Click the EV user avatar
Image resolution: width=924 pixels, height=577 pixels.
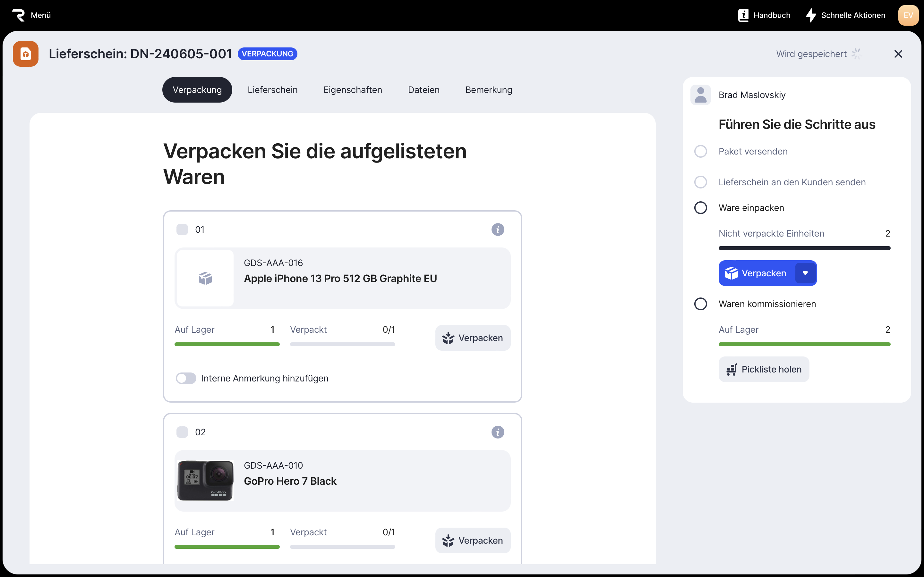[x=908, y=15]
